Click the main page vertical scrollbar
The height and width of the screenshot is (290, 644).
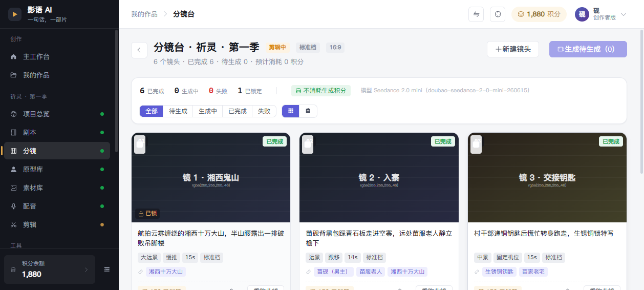[642, 102]
